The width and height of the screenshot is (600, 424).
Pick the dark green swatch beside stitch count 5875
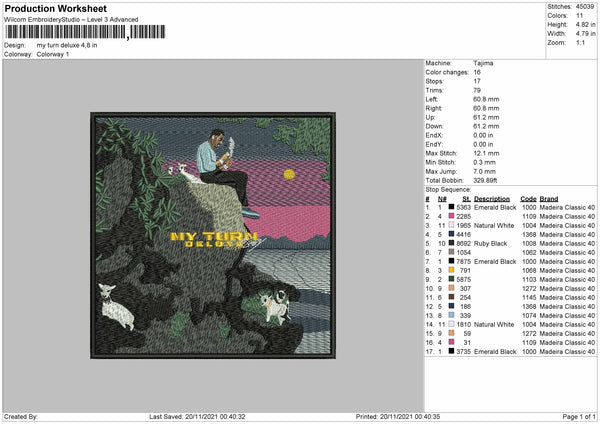451,279
